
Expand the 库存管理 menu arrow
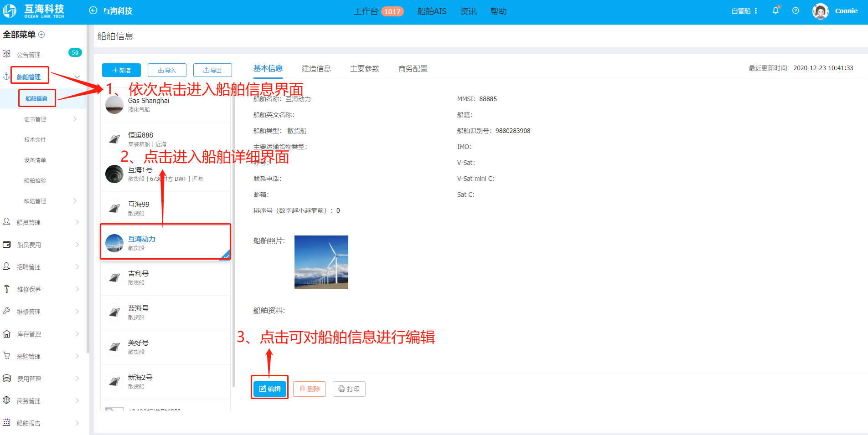coord(77,334)
